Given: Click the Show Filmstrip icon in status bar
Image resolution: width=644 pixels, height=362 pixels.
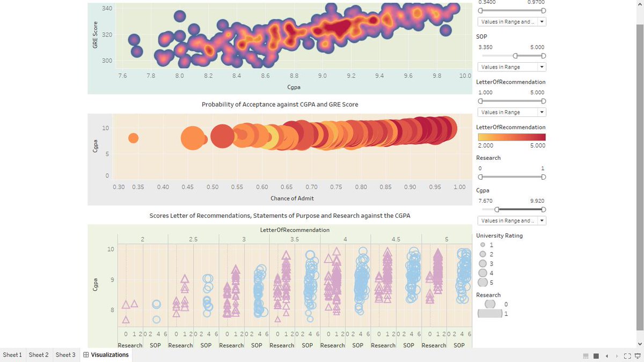Looking at the screenshot, I should (585, 356).
